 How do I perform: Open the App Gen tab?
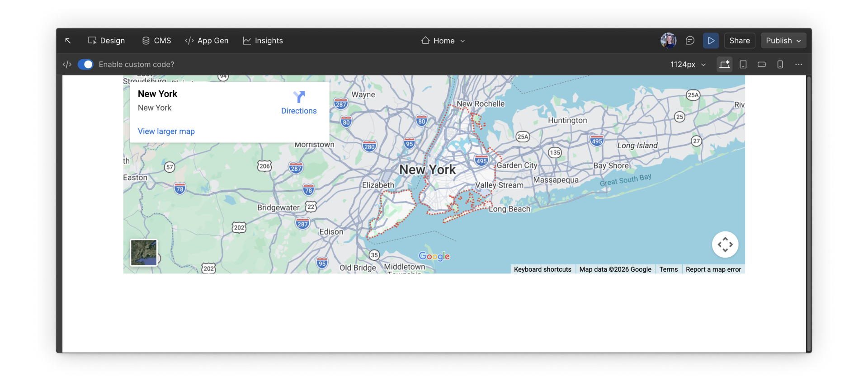(207, 41)
